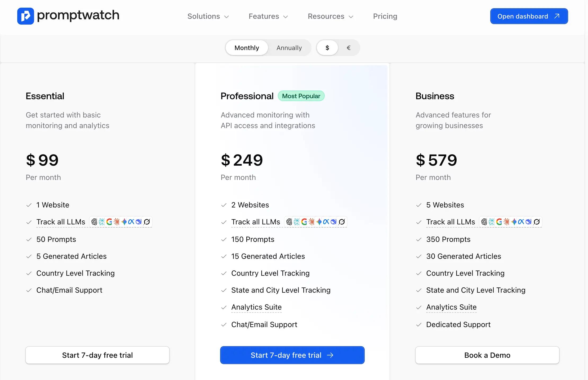Open the Solutions dropdown
The height and width of the screenshot is (380, 588).
tap(208, 16)
